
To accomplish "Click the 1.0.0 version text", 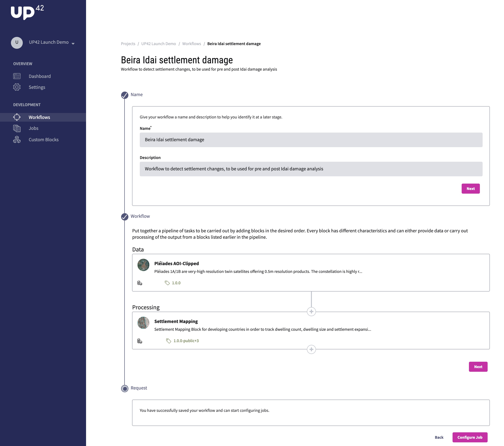I will [x=176, y=283].
